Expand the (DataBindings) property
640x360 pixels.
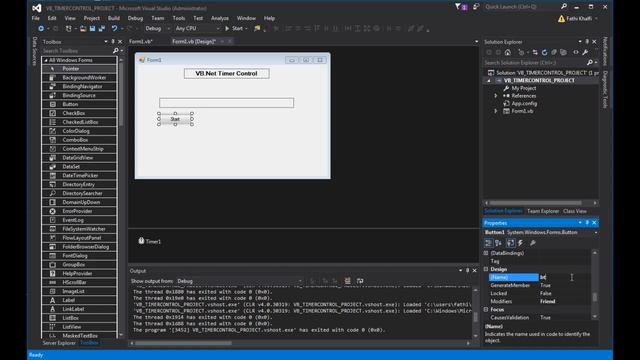tap(486, 253)
